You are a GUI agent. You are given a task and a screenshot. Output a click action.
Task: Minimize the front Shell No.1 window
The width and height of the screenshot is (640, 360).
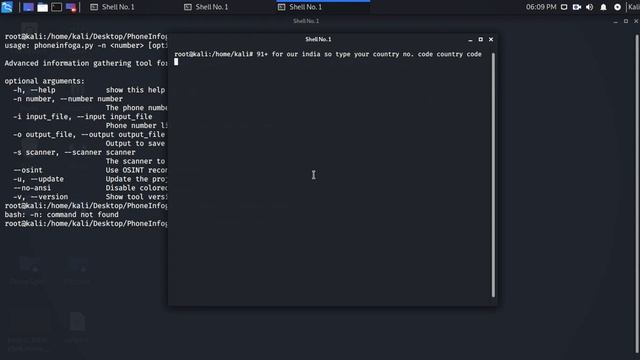(x=470, y=40)
